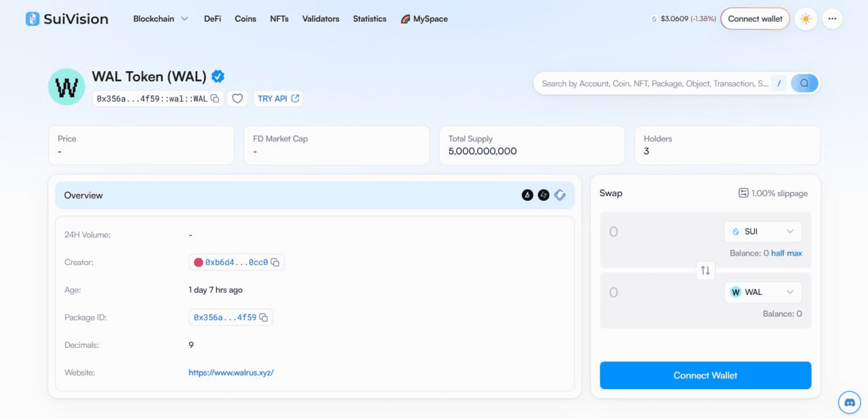
Task: Select half of the SUI balance
Action: tap(778, 253)
